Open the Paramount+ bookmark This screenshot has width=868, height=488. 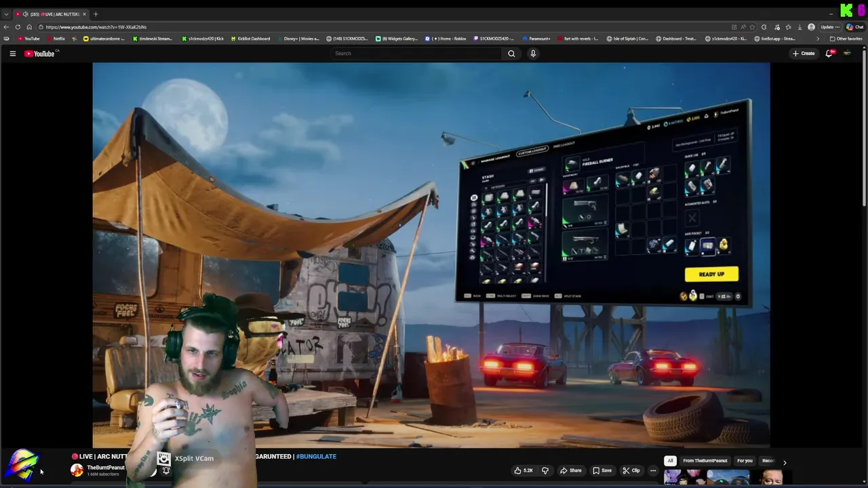[x=536, y=39]
